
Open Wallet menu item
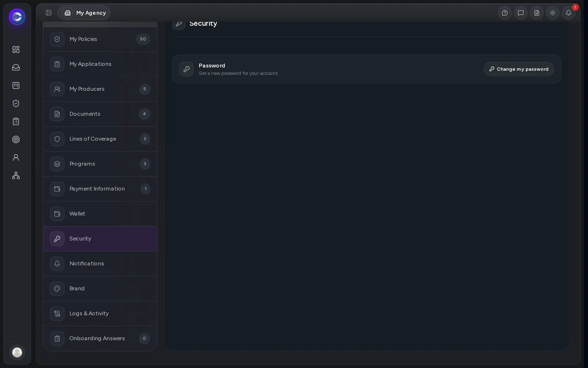(x=100, y=214)
